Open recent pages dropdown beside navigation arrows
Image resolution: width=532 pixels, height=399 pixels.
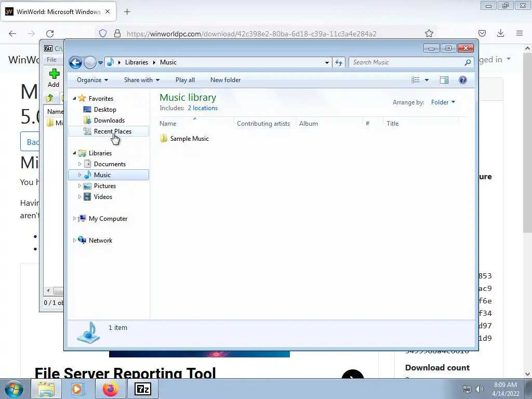tap(100, 63)
